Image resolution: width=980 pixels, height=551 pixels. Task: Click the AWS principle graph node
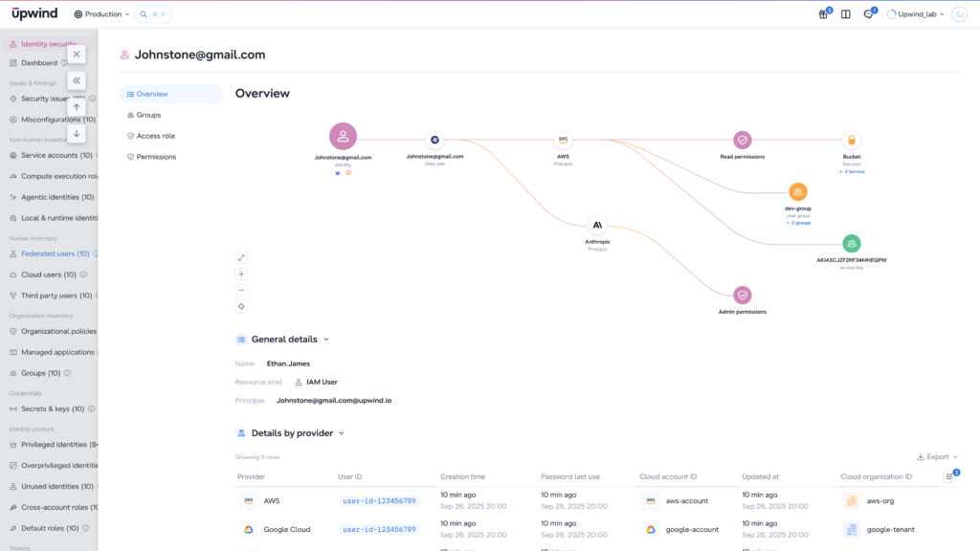tap(563, 140)
